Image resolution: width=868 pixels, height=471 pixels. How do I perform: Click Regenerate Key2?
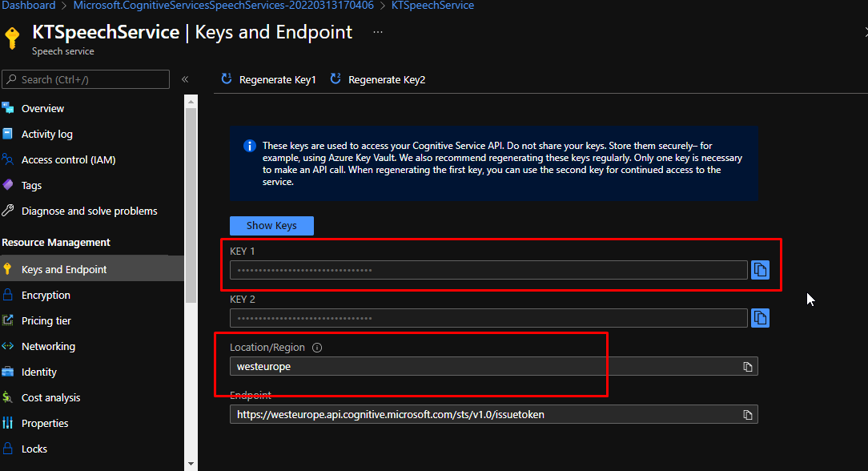coord(378,79)
